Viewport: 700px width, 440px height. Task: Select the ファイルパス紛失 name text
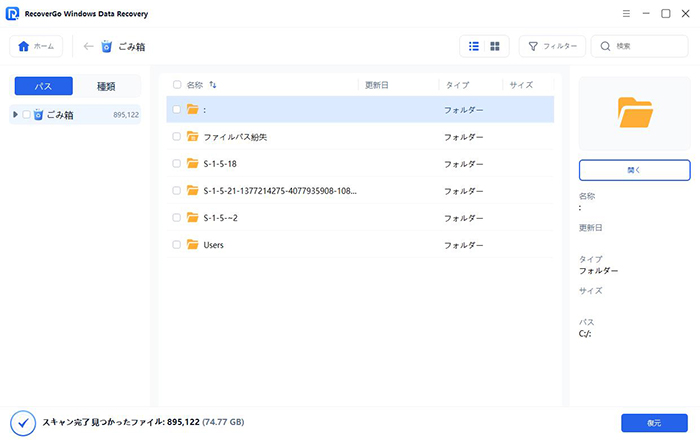pos(235,137)
